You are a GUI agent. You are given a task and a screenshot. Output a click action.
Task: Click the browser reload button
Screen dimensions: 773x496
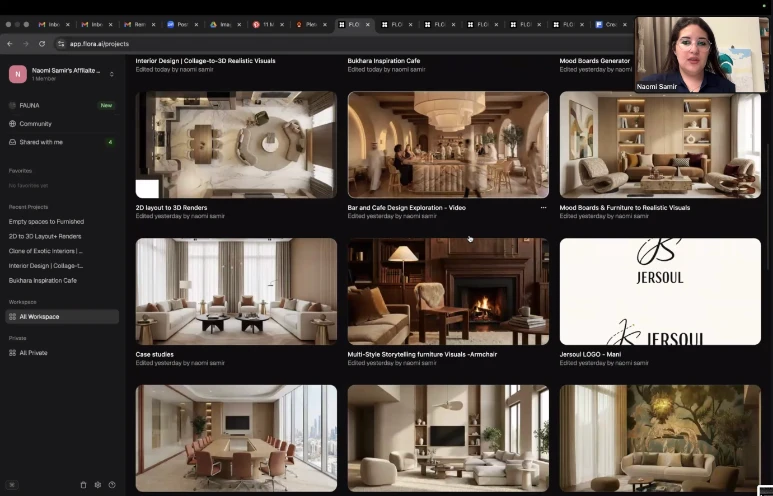pyautogui.click(x=42, y=44)
